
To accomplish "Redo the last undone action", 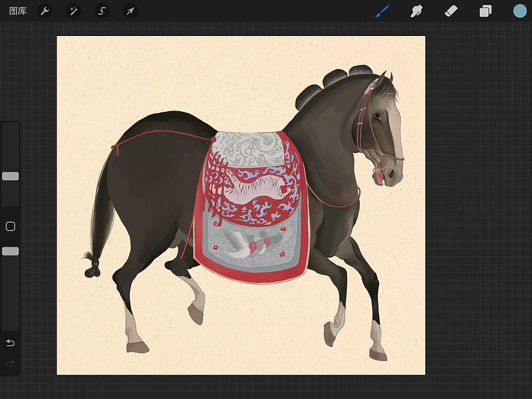I will pos(10,364).
